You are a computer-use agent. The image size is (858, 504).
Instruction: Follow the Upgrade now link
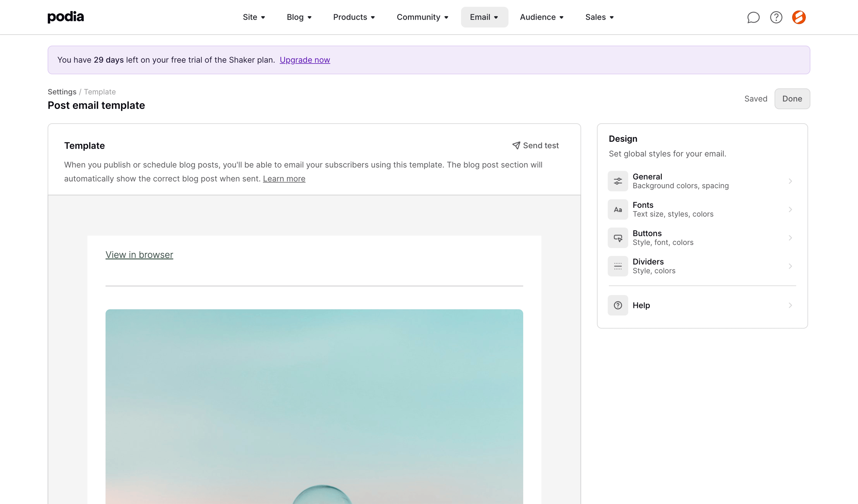click(x=305, y=60)
